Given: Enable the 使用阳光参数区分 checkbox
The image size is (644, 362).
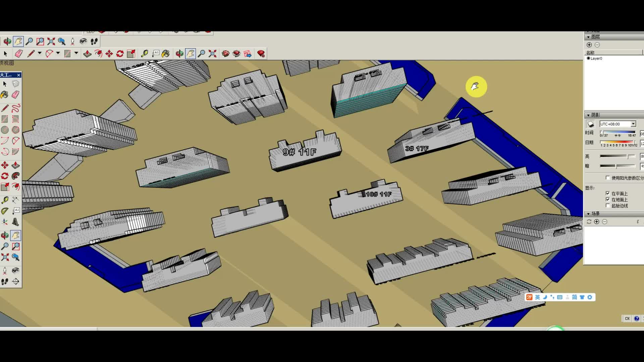Looking at the screenshot, I should click(608, 178).
